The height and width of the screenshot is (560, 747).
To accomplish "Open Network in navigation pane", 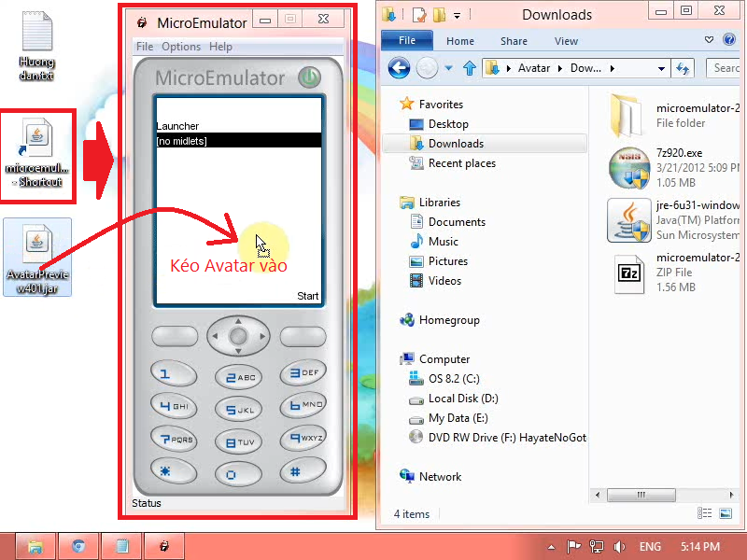I will (440, 477).
